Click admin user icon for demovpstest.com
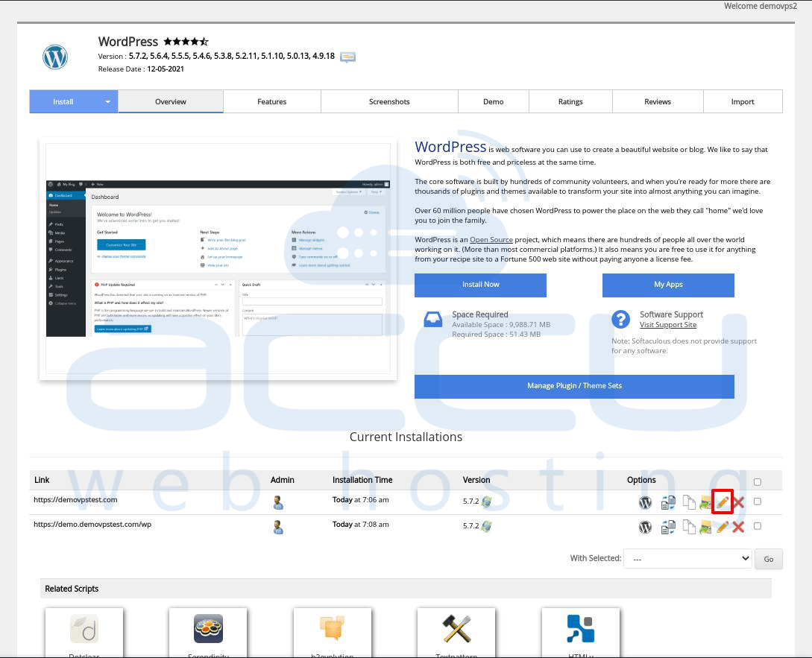Screen dimensions: 812x658 pyautogui.click(x=278, y=502)
